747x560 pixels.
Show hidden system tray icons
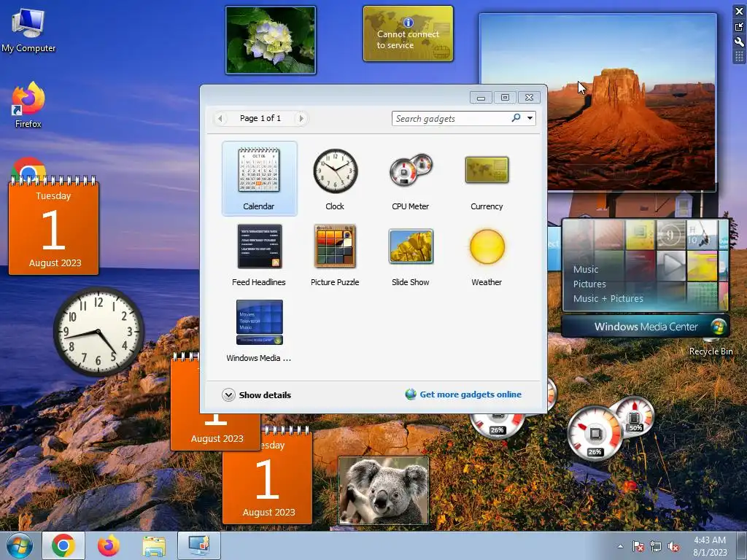pyautogui.click(x=620, y=547)
